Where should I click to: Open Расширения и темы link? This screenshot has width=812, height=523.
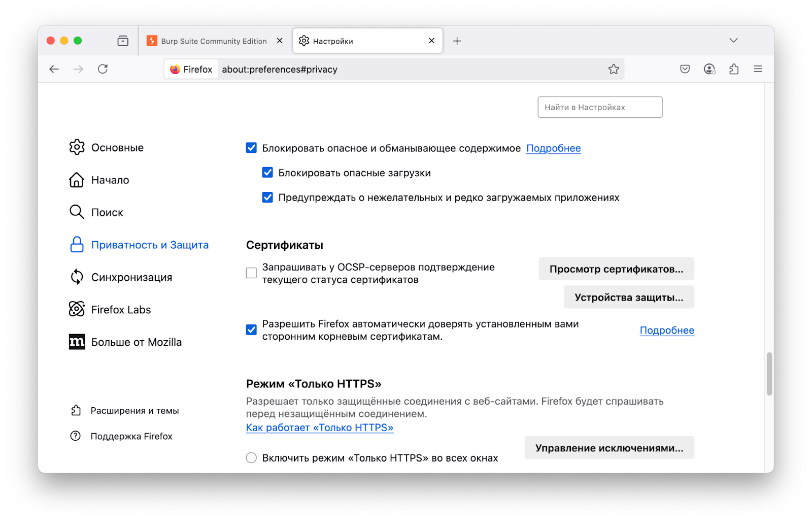(x=134, y=410)
